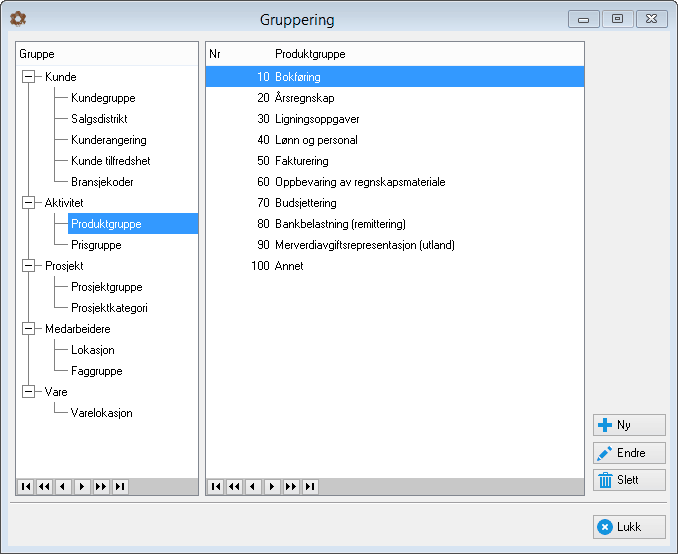
Task: Edit selected entry with Endre button
Action: coord(629,453)
